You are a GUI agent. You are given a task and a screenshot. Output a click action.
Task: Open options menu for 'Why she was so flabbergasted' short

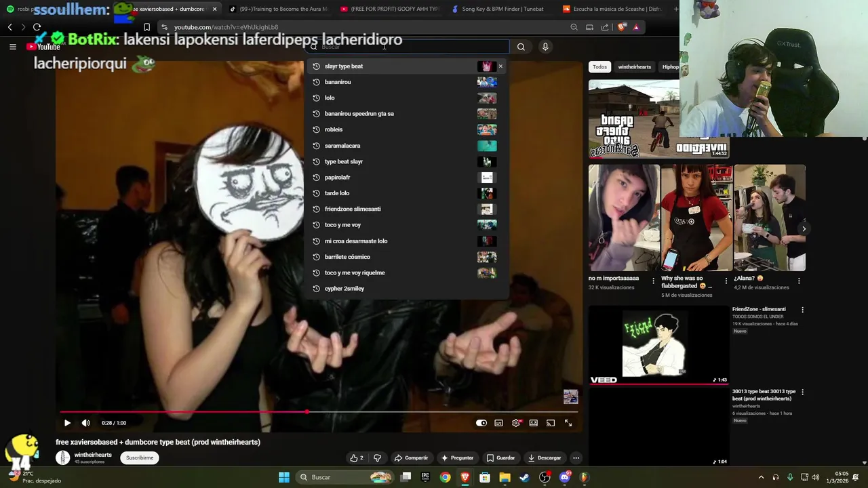[726, 281]
